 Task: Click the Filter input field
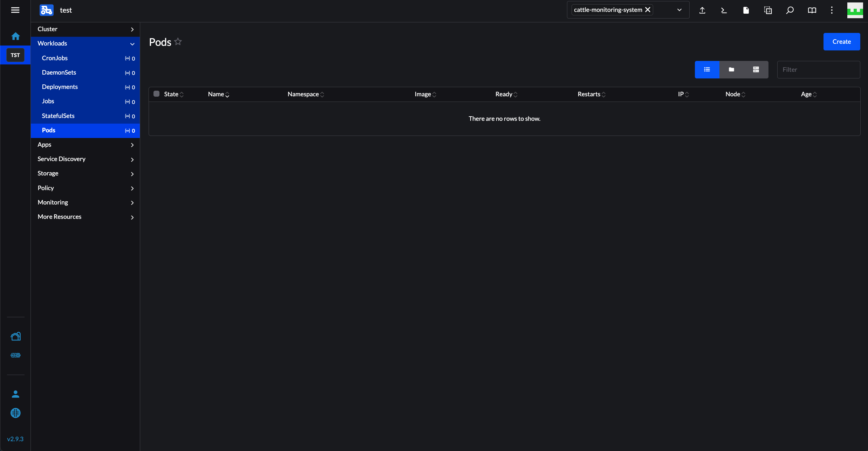click(x=818, y=70)
